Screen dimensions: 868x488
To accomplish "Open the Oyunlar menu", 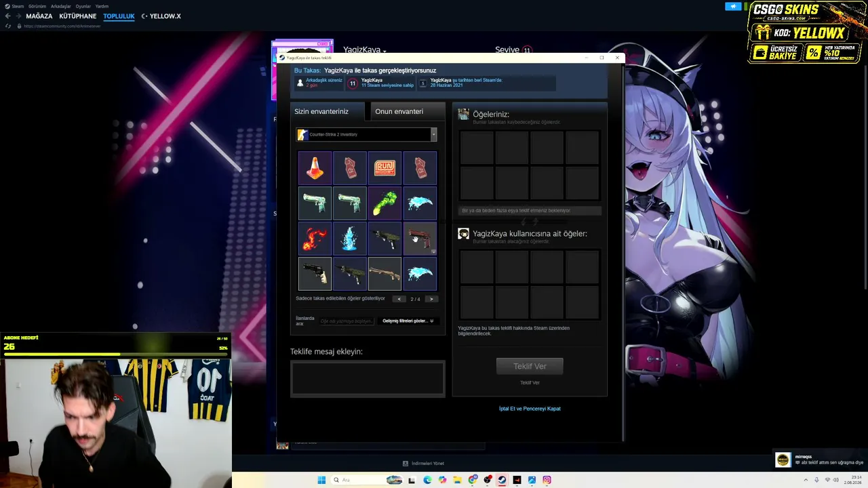I will pos(83,6).
